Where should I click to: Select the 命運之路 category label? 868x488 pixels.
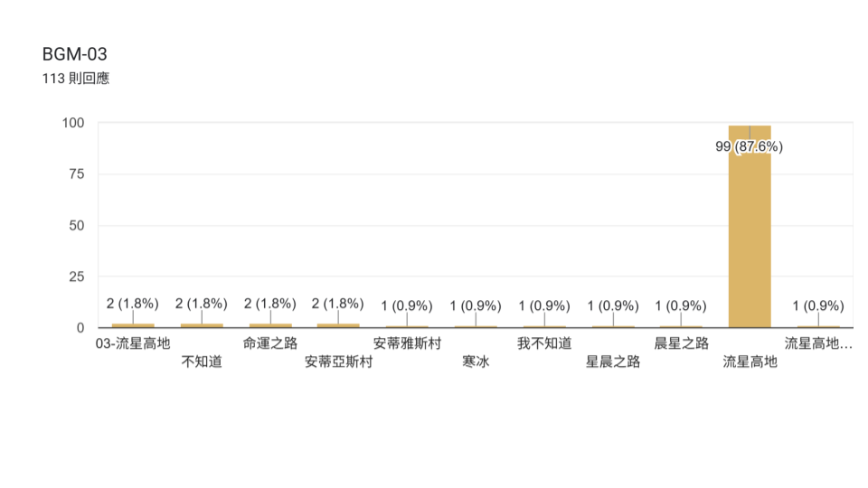270,343
